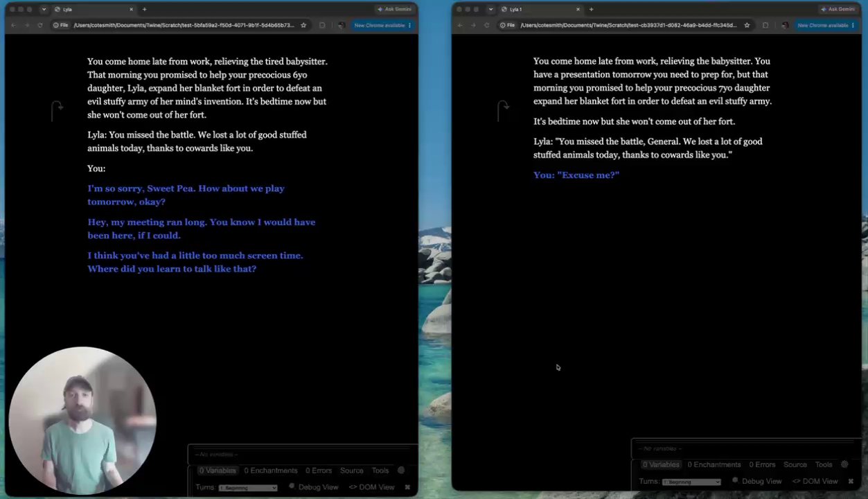The width and height of the screenshot is (868, 499).
Task: Open 0 Enchantments tab in right debug panel
Action: coord(714,464)
